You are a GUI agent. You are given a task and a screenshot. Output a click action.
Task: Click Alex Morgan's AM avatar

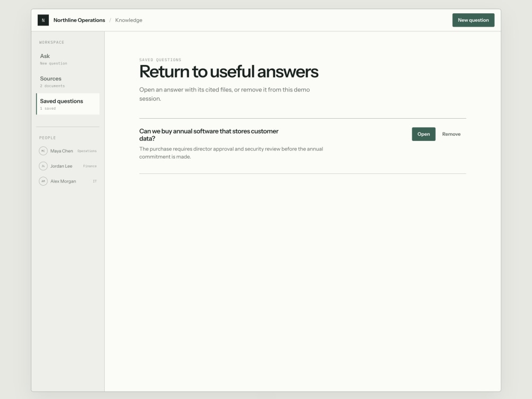[x=43, y=181]
